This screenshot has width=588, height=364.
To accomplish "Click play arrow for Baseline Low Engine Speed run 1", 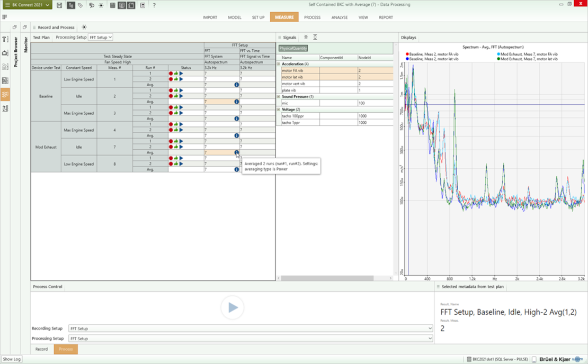I will pyautogui.click(x=181, y=74).
